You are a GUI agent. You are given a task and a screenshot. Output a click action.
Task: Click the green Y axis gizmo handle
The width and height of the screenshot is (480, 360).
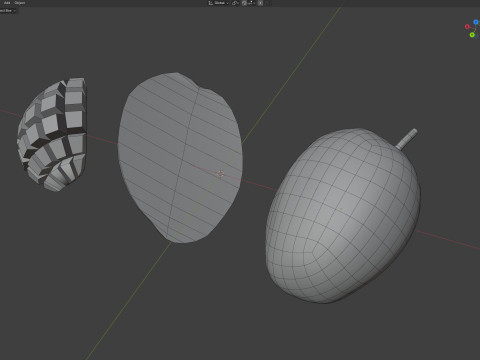[x=472, y=35]
